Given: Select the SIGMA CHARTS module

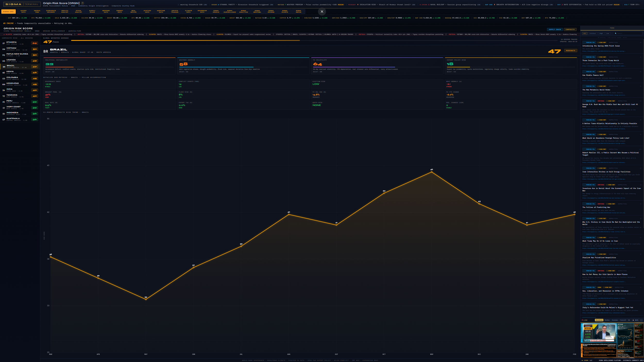Looking at the screenshot, I should point(285,11).
